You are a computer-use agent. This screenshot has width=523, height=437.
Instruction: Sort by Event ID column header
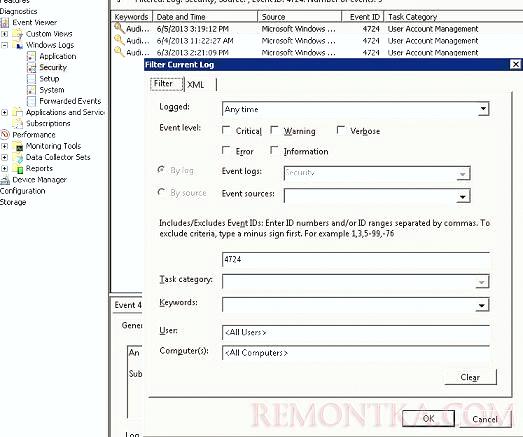pos(363,17)
